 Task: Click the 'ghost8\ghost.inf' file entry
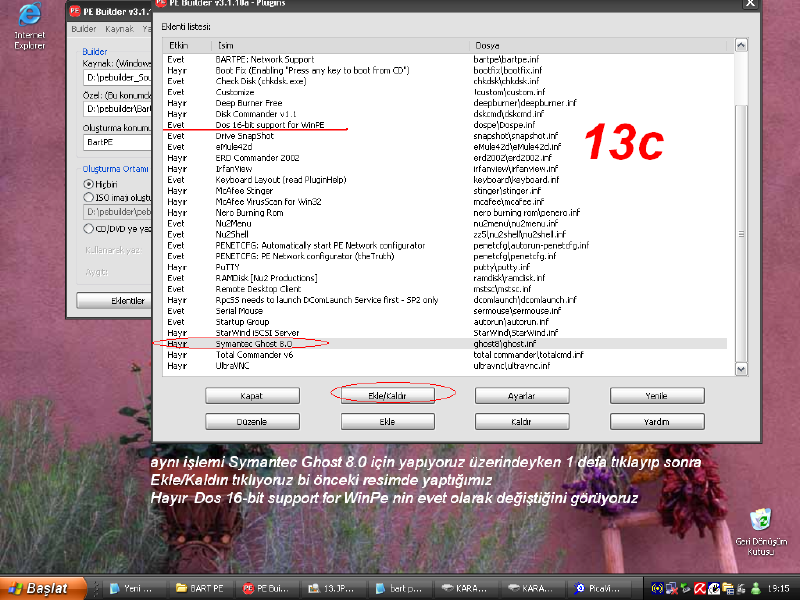tap(505, 344)
